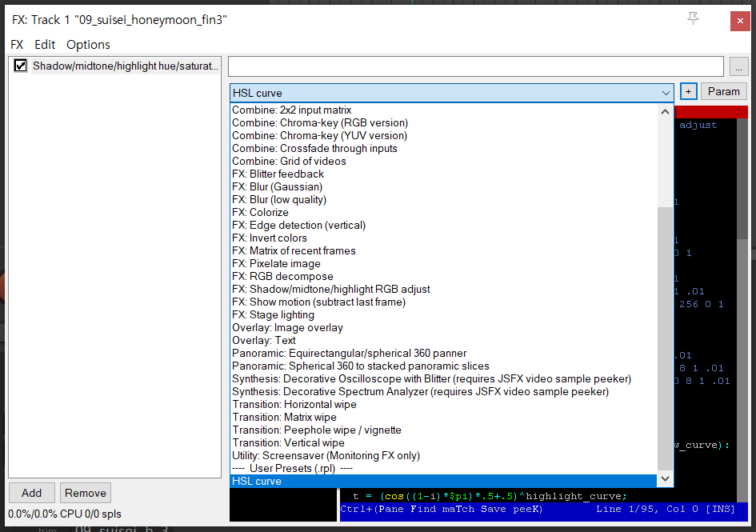Click the Remove FX button
The image size is (756, 532).
point(86,493)
